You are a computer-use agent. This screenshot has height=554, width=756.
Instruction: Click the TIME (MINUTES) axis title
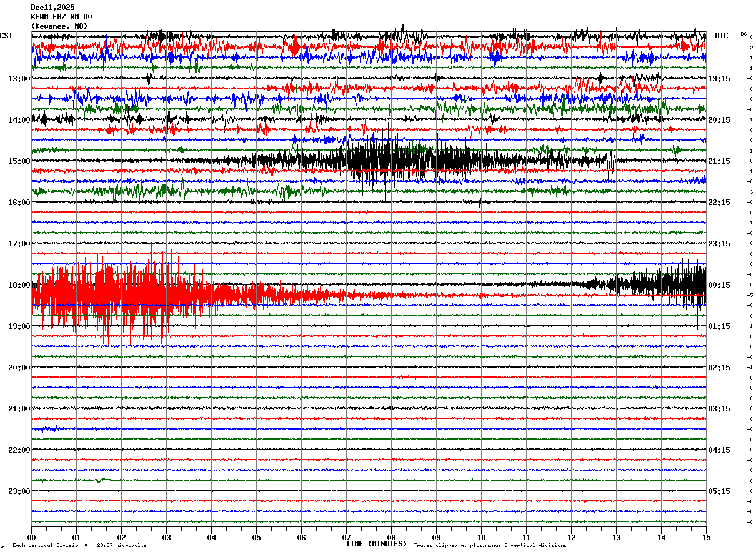(376, 544)
